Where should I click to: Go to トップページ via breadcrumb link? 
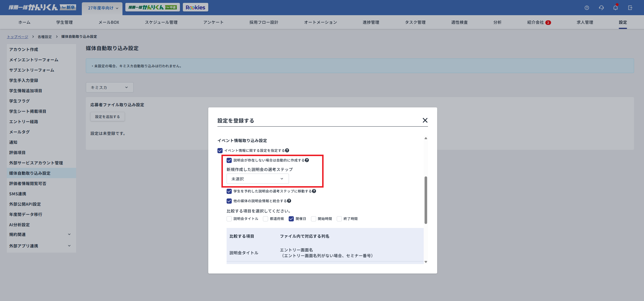18,36
